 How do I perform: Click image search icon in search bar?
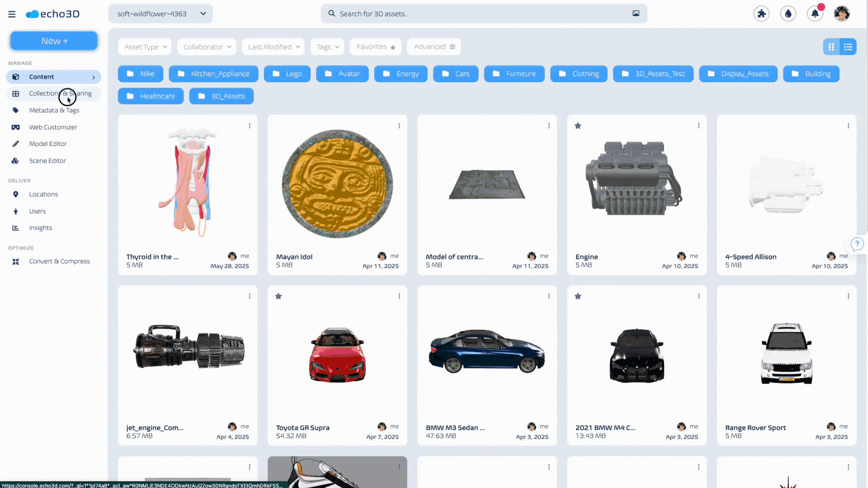click(636, 14)
